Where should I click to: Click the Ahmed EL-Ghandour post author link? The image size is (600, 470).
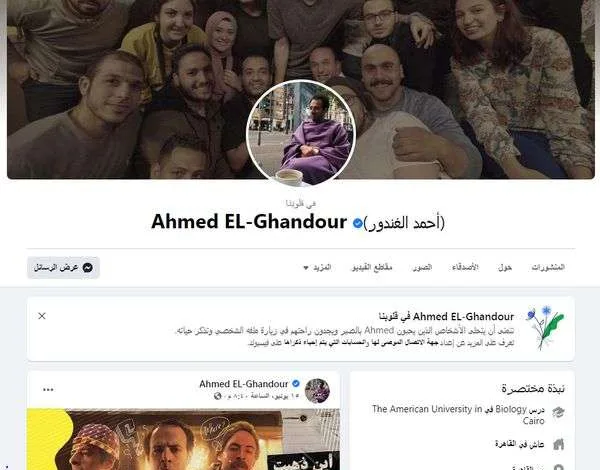pos(244,384)
